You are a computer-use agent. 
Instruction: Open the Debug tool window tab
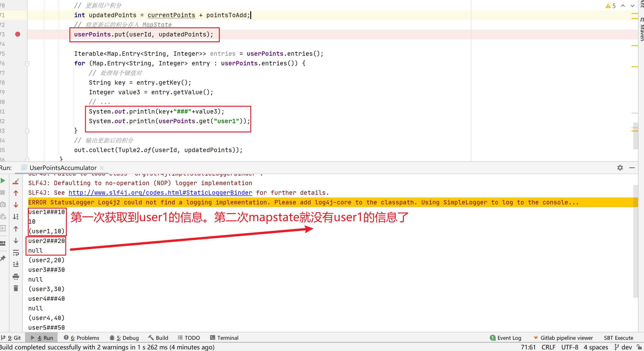[x=124, y=338]
